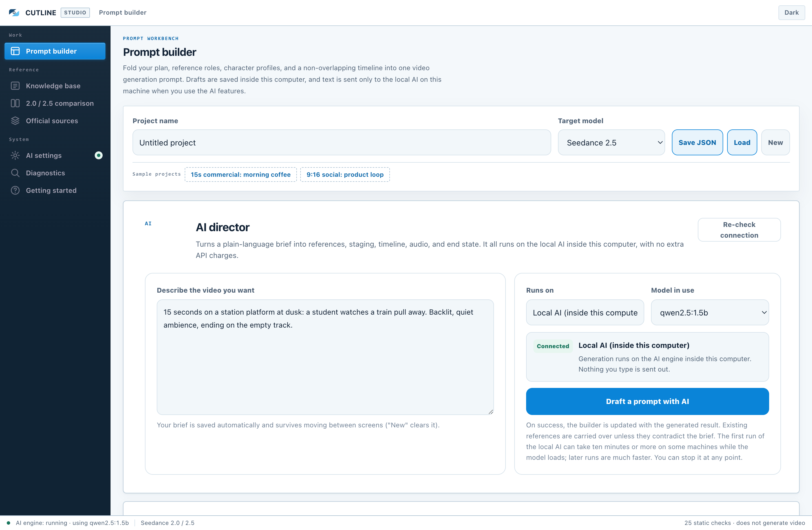
Task: Click the text area resize handle
Action: pyautogui.click(x=491, y=412)
